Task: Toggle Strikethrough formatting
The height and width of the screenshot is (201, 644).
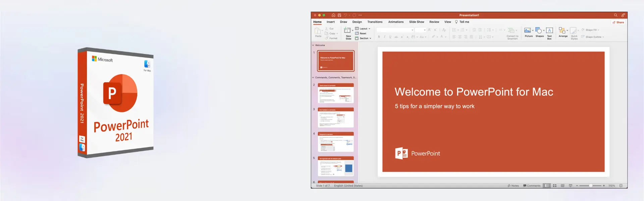Action: (x=396, y=37)
